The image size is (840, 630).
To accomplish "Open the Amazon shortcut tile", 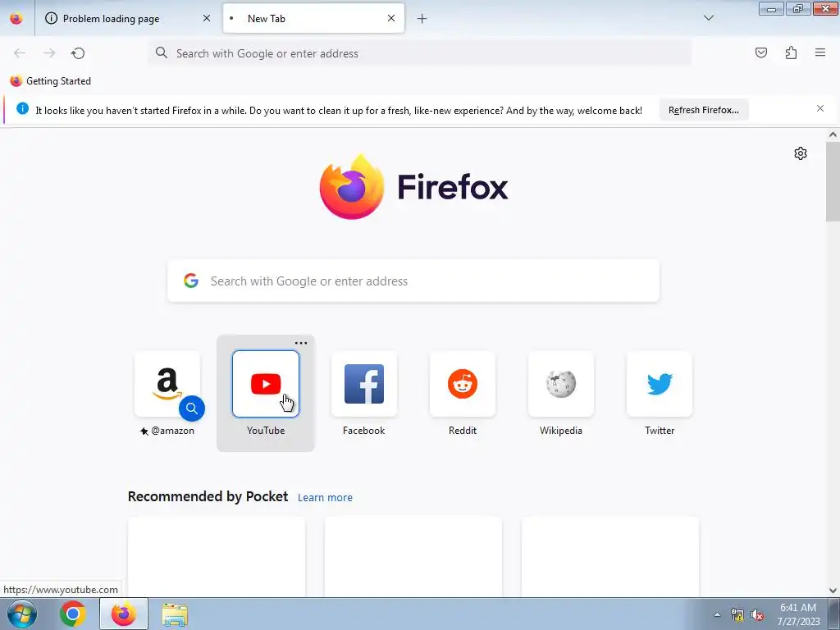I will (167, 384).
